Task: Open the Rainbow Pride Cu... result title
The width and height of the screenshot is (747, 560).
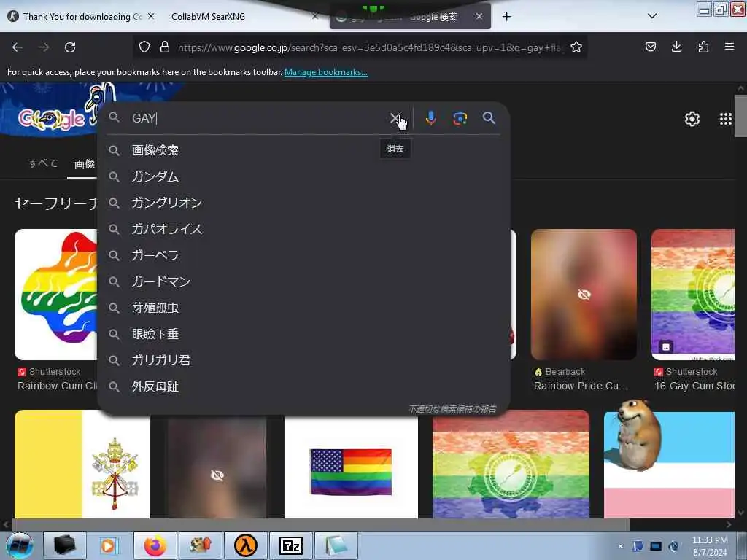Action: point(581,386)
